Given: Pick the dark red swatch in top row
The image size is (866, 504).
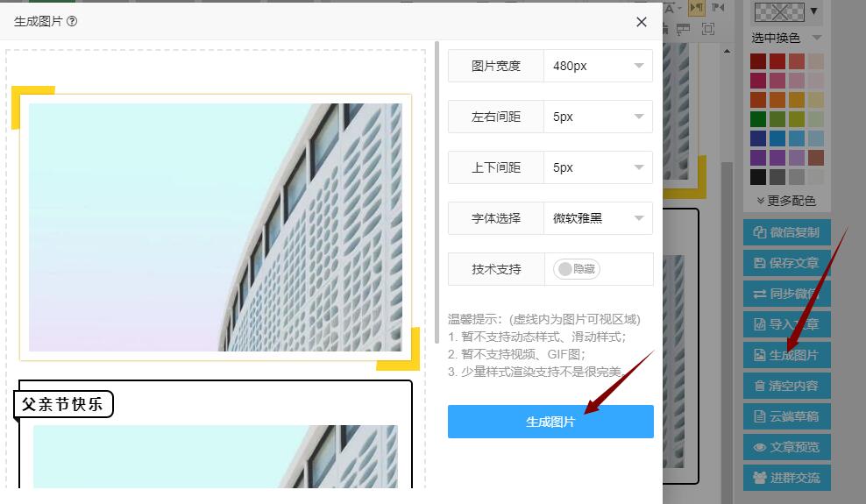Looking at the screenshot, I should point(757,61).
